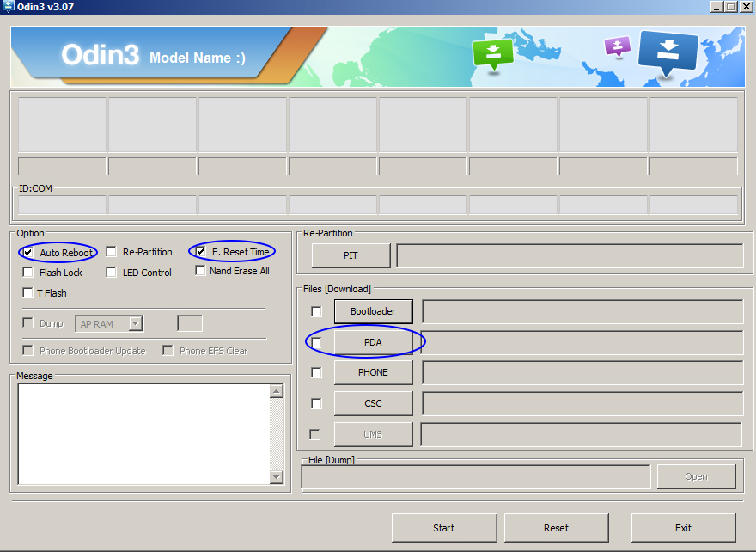This screenshot has width=756, height=552.
Task: Click the CSC file button
Action: point(373,403)
